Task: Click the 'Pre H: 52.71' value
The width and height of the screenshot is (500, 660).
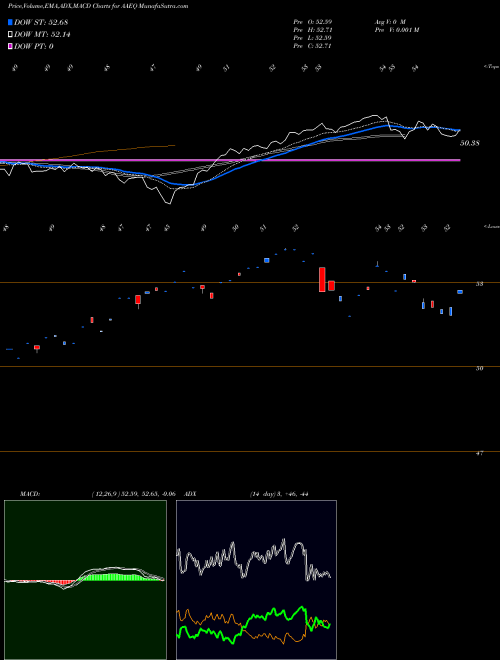Action: [x=312, y=30]
